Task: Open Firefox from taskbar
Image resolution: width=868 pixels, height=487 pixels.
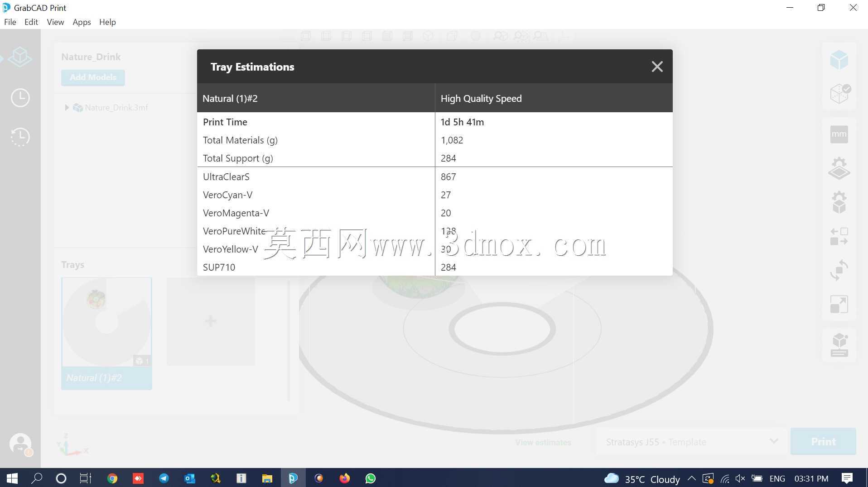Action: pyautogui.click(x=344, y=478)
